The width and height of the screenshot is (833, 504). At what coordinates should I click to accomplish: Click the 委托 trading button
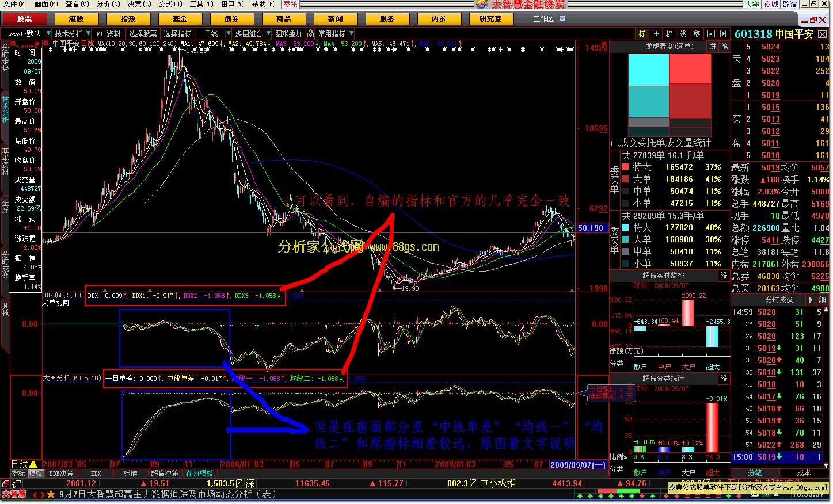(x=291, y=5)
